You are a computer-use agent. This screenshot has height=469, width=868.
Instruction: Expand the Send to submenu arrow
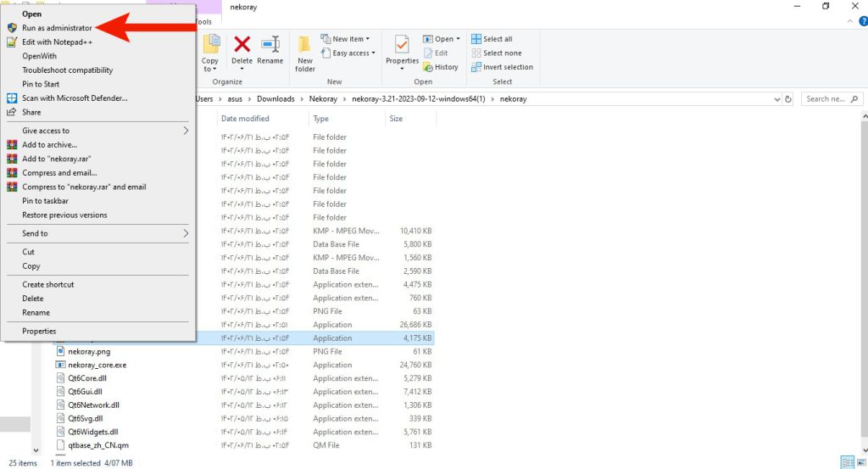[186, 234]
